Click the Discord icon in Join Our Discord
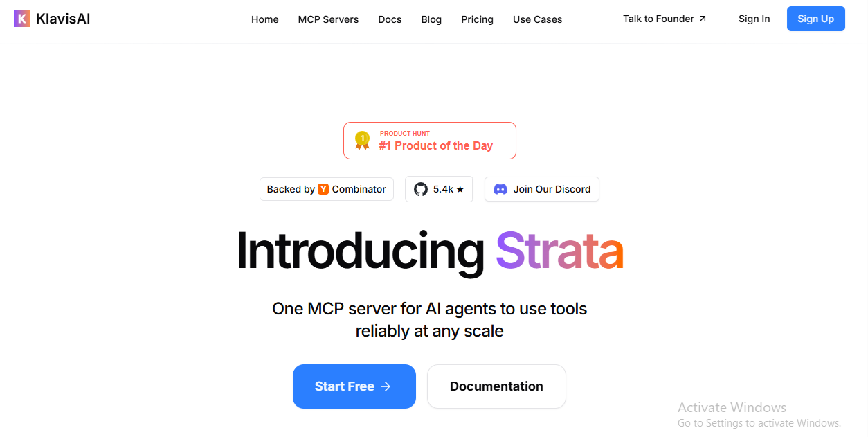868x437 pixels. [x=500, y=189]
